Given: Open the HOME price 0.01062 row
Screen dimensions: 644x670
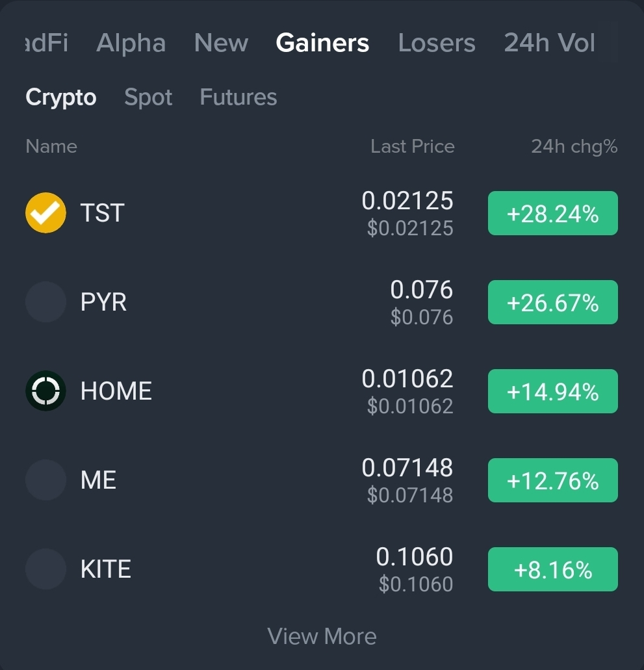Looking at the screenshot, I should [x=322, y=391].
